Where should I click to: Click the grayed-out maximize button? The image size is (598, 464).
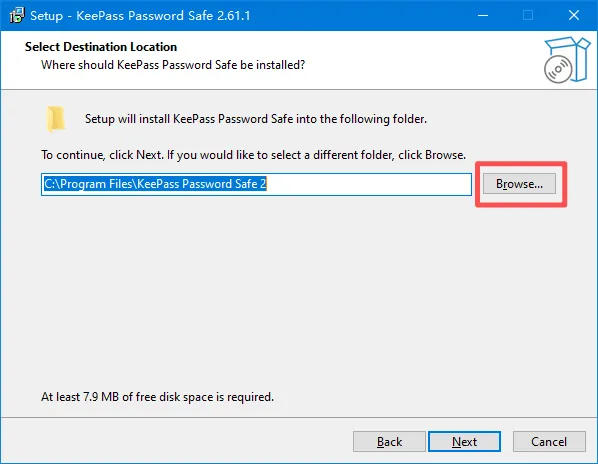pyautogui.click(x=528, y=15)
